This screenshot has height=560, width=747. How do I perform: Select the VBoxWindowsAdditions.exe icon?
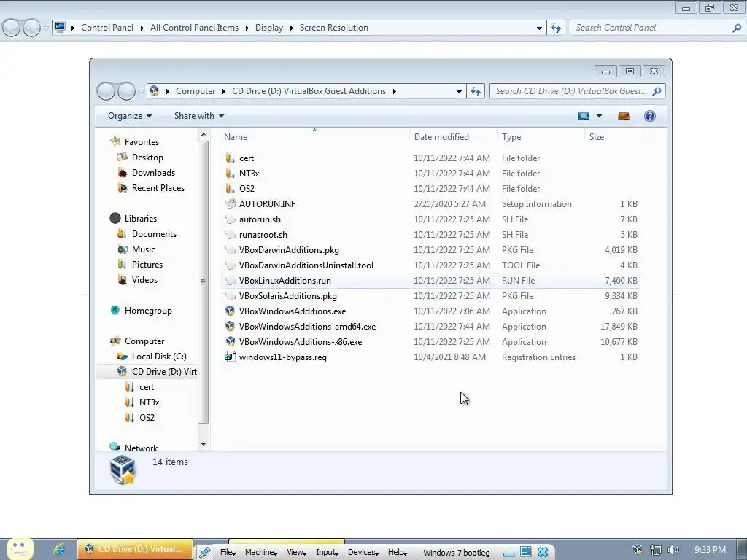(x=230, y=311)
